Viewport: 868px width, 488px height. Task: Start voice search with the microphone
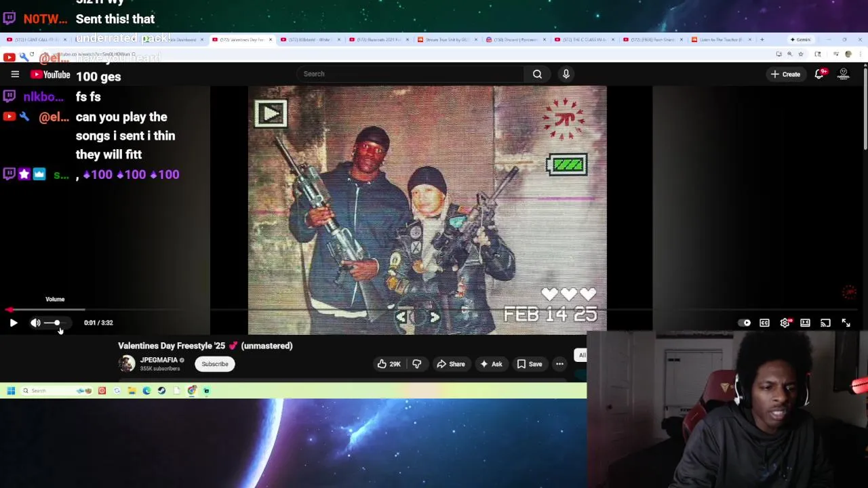566,74
